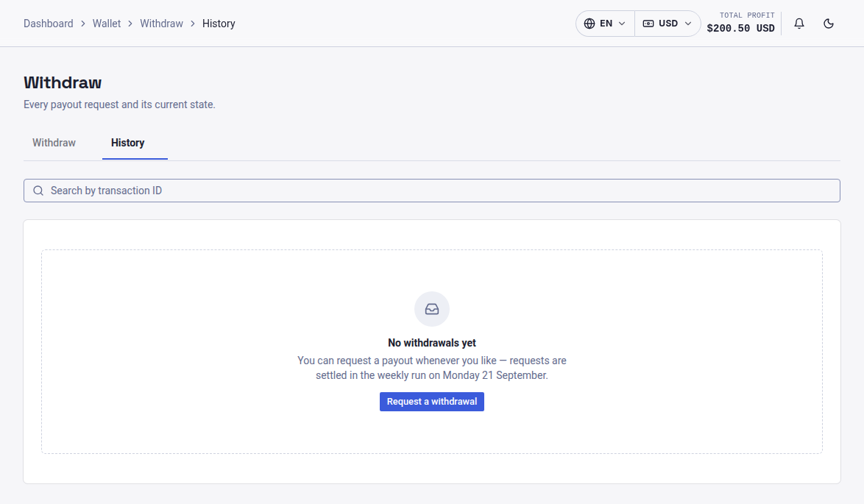This screenshot has height=504, width=864.
Task: Open the EN language dropdown
Action: coord(605,23)
